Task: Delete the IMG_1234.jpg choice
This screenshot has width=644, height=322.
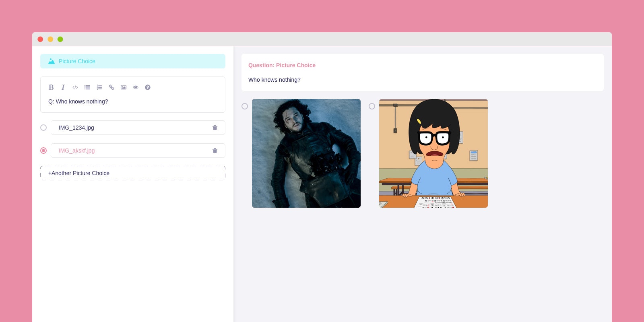Action: click(x=215, y=128)
